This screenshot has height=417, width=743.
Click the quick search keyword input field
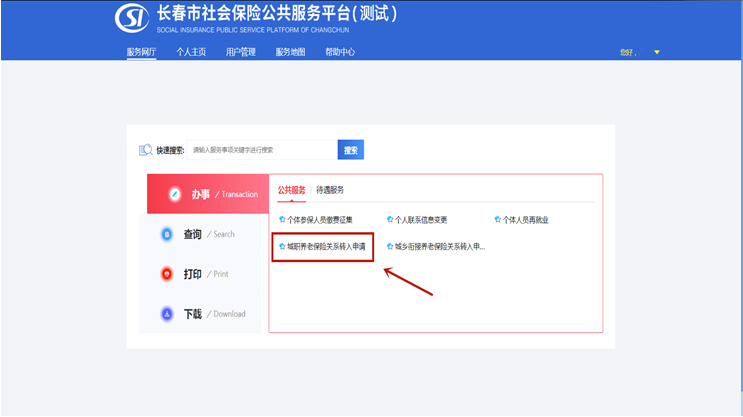262,150
